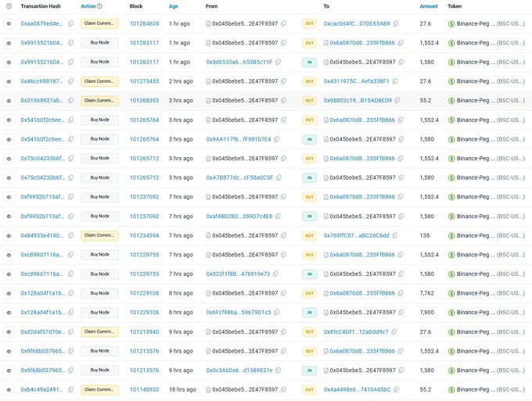Open block 101268393
This screenshot has height=401, width=532.
pos(144,101)
